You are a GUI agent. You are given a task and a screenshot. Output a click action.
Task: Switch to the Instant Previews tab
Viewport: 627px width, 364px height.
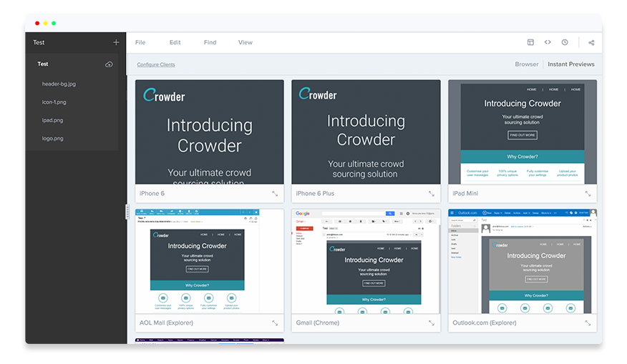[571, 64]
